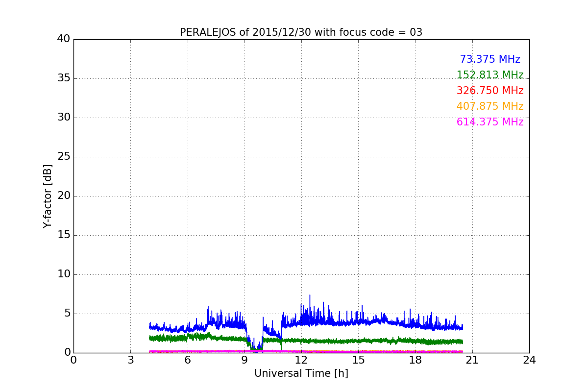The height and width of the screenshot is (392, 588).
Task: Click the x-axis tick label 18
Action: 416,360
